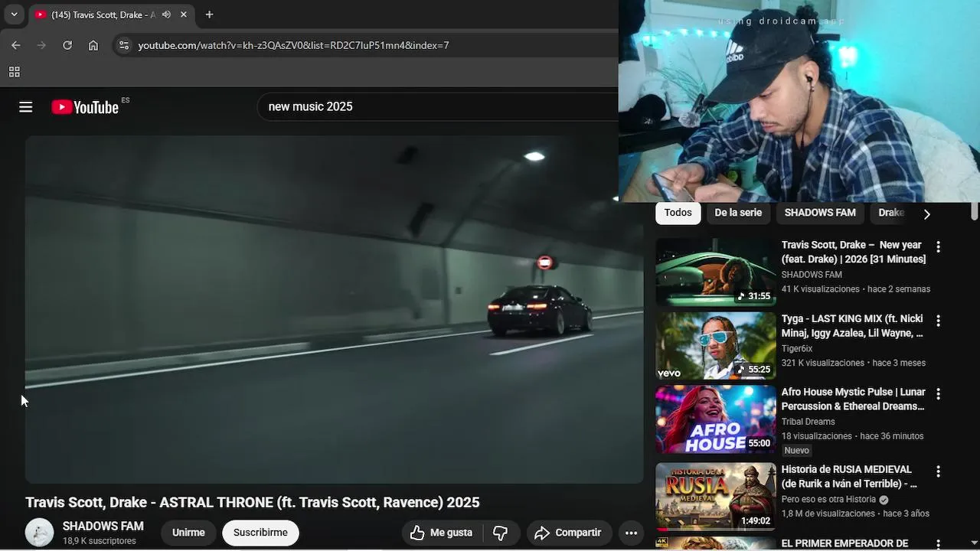
Task: View site information icon in address bar
Action: pos(123,45)
